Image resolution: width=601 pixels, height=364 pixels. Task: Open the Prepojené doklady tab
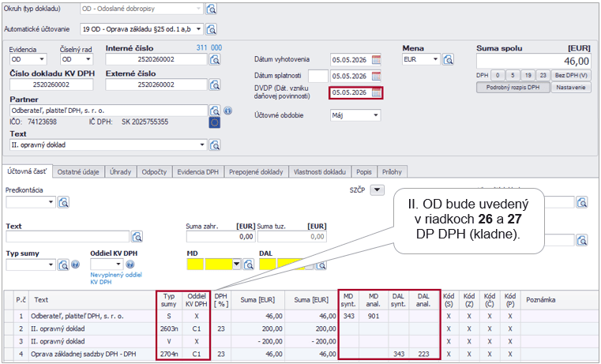coord(257,171)
